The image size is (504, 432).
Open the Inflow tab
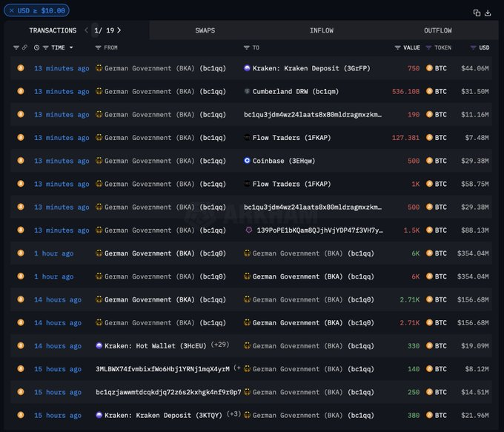pos(322,30)
